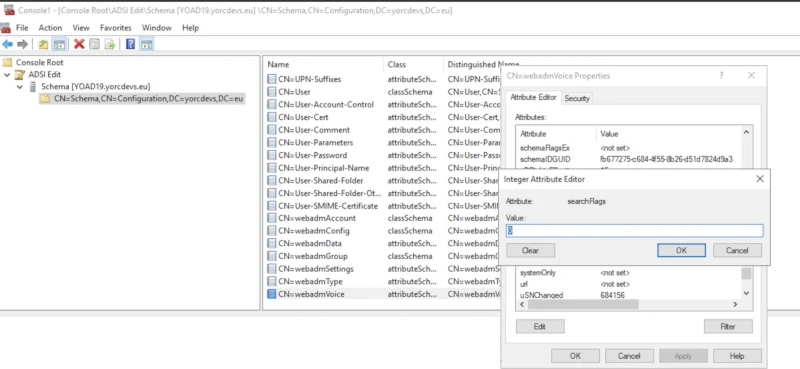The width and height of the screenshot is (800, 369).
Task: Click Help button in webadmVoice Properties
Action: (737, 356)
